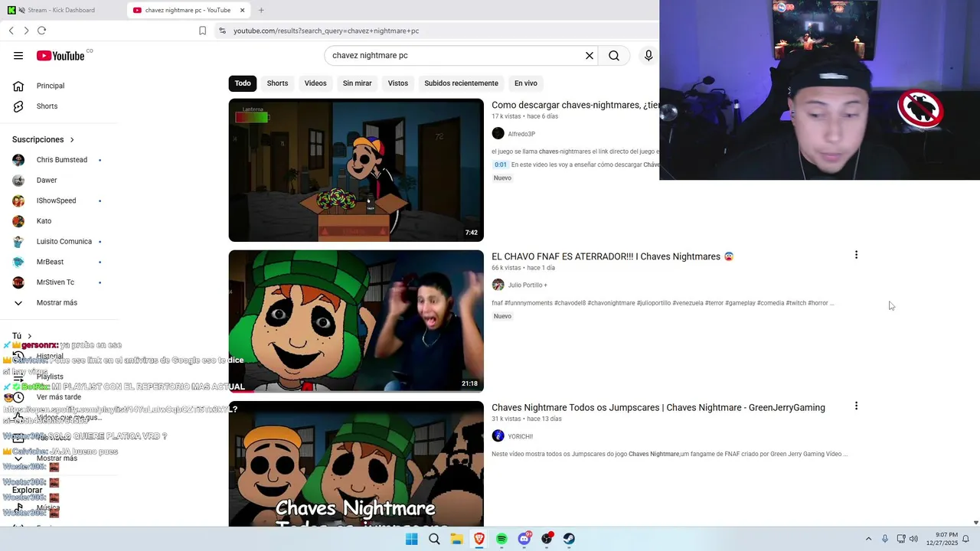Open Windows taskbar search
This screenshot has height=551, width=980.
pos(434,539)
